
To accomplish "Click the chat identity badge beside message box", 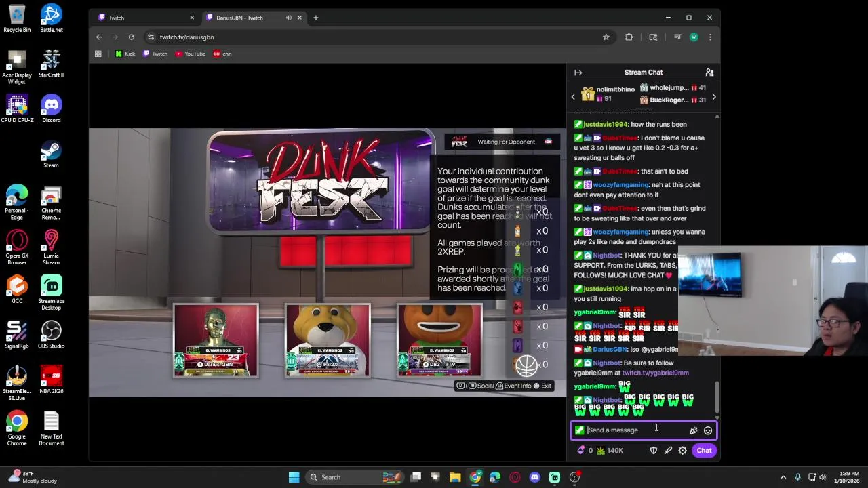I will (x=579, y=430).
